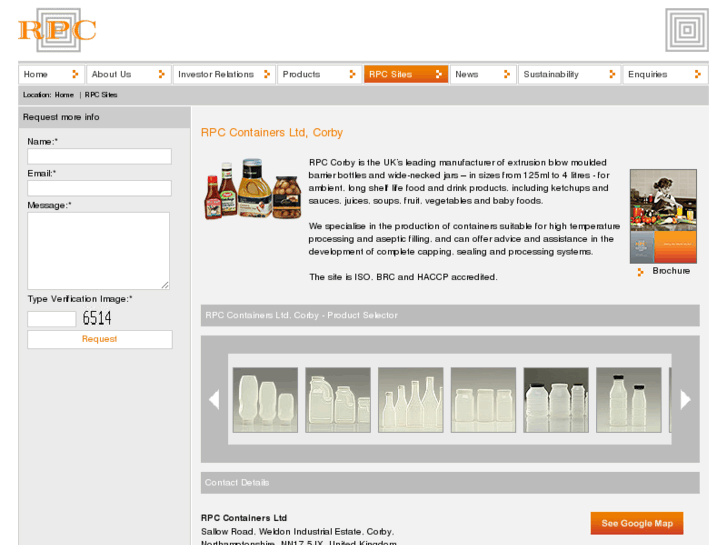Select the squeeze bottles product thumbnail
Viewport: 727px width, 545px height.
point(265,400)
